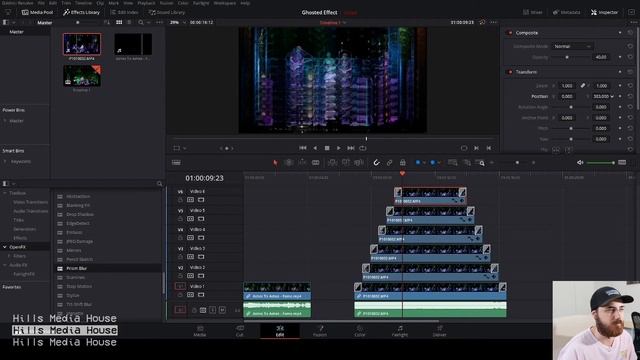The image size is (640, 360).
Task: Select Video 6 clip in the timeline
Action: 430,196
